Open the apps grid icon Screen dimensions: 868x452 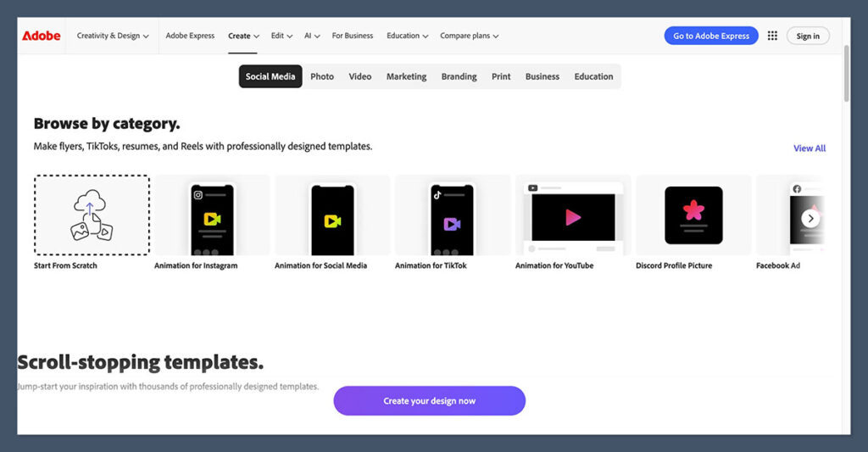(772, 36)
